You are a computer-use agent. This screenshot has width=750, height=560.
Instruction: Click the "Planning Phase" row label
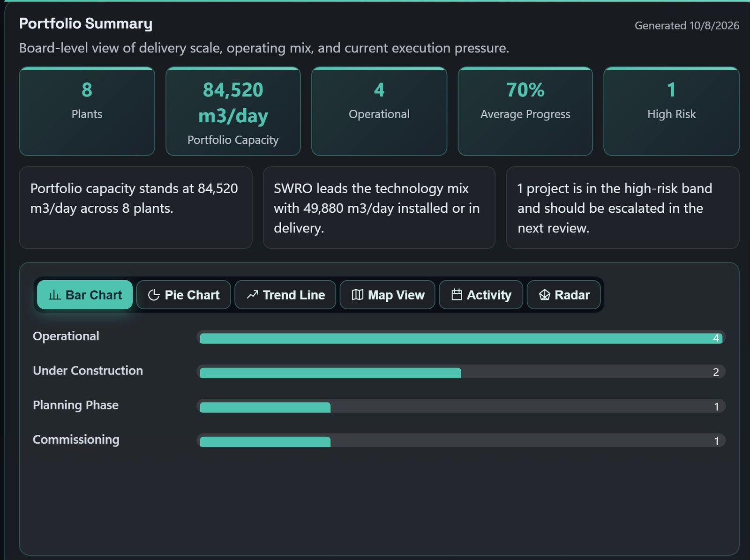[75, 405]
